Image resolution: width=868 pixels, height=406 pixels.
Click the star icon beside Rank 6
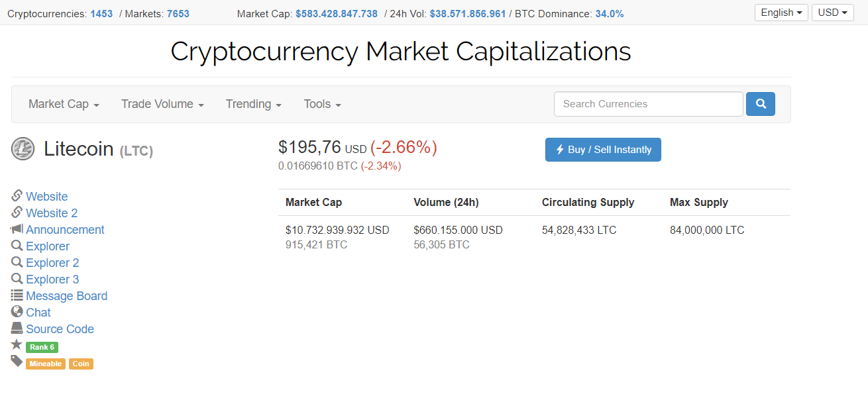click(x=17, y=344)
